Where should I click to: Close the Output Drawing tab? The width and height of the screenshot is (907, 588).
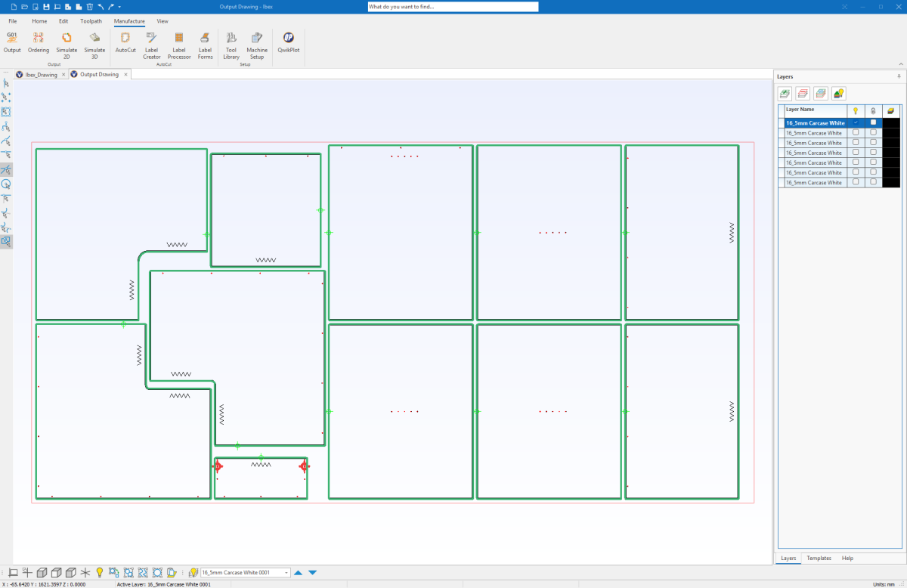click(x=126, y=75)
